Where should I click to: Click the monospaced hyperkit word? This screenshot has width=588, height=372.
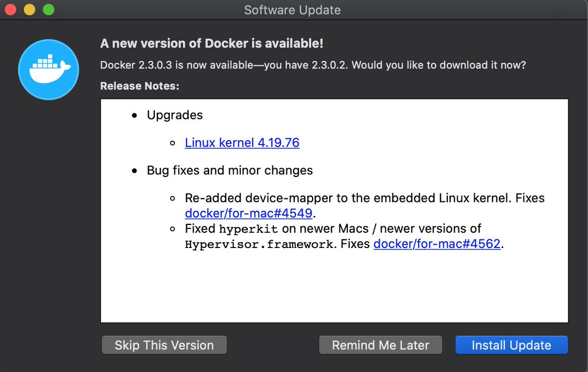point(248,229)
